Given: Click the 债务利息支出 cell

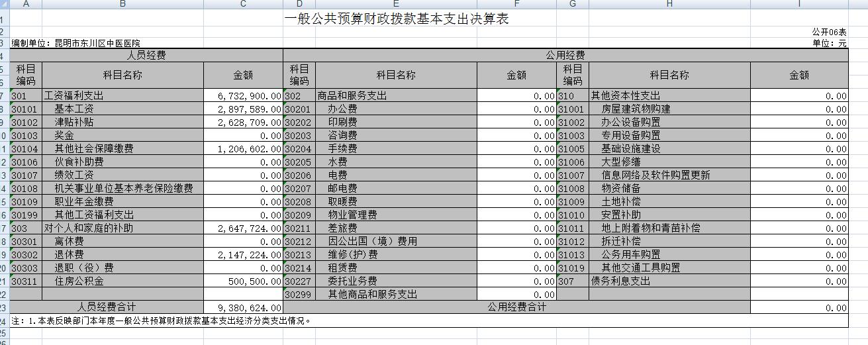Looking at the screenshot, I should (669, 281).
